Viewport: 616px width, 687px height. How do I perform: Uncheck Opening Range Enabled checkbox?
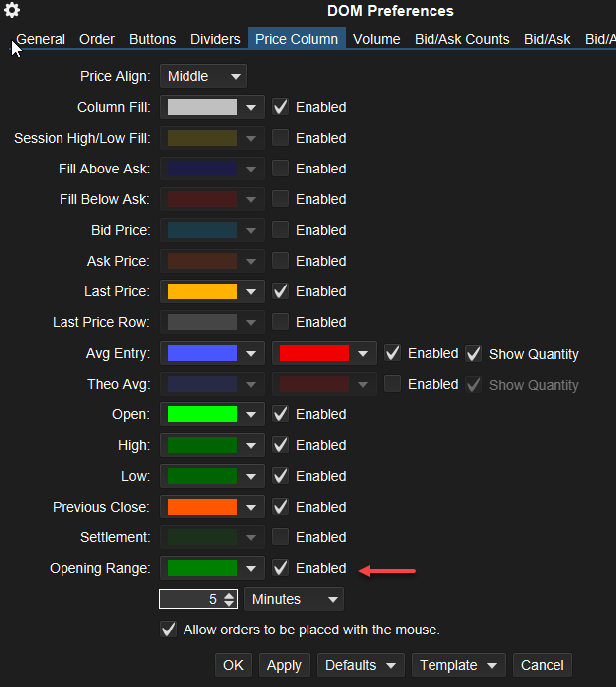(x=281, y=568)
